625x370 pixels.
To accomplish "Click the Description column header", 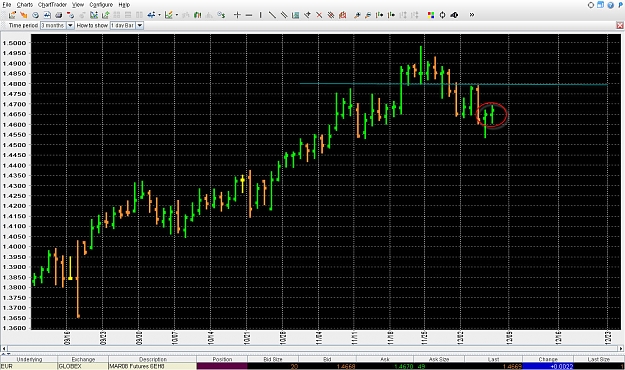I will coord(152,359).
